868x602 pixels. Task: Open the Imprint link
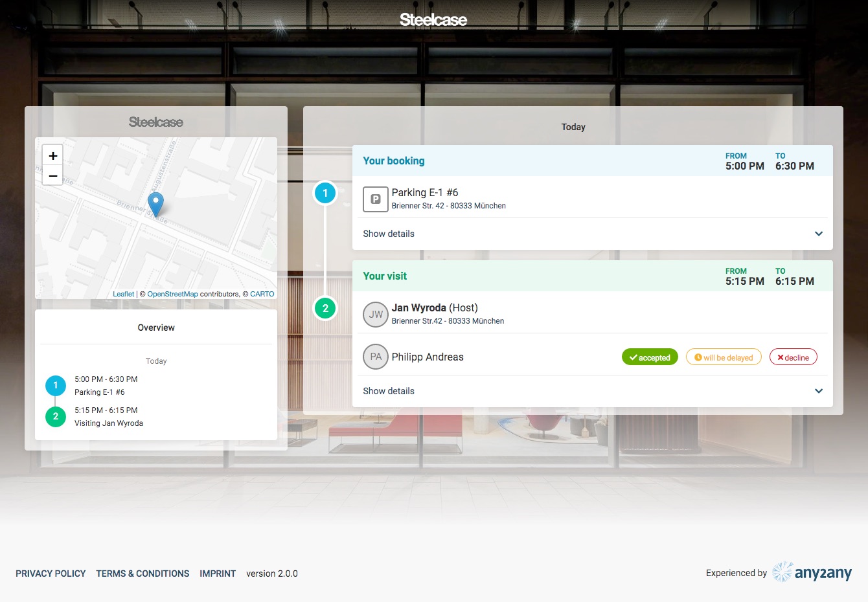point(218,574)
